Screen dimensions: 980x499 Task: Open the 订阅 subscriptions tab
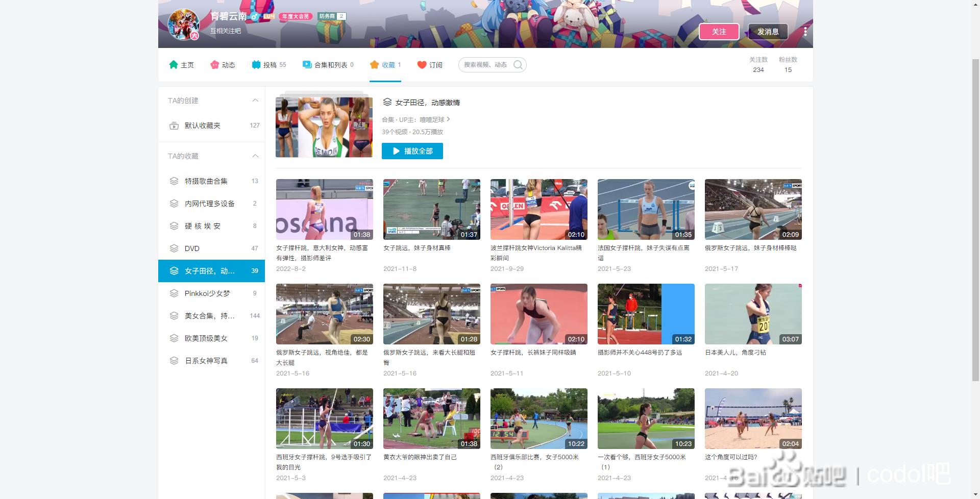coord(430,65)
